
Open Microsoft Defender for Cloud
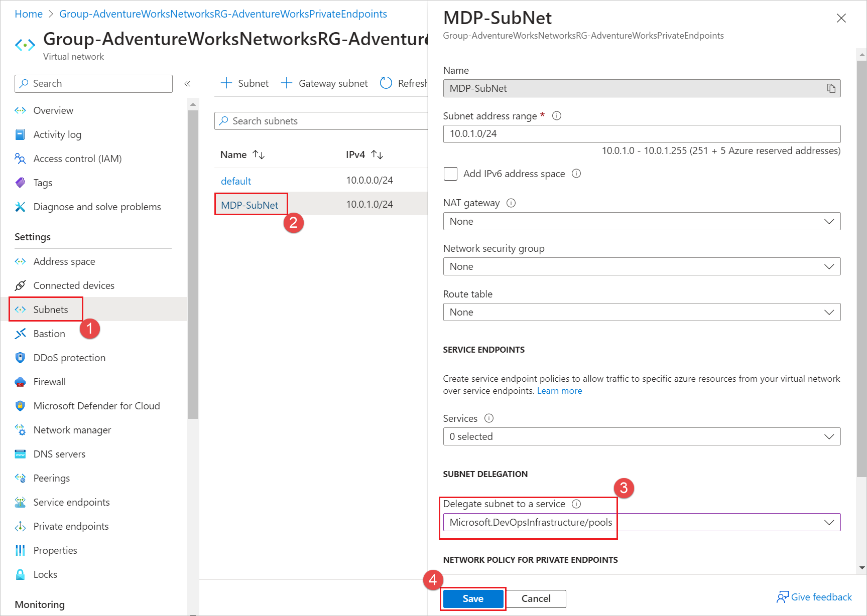96,405
